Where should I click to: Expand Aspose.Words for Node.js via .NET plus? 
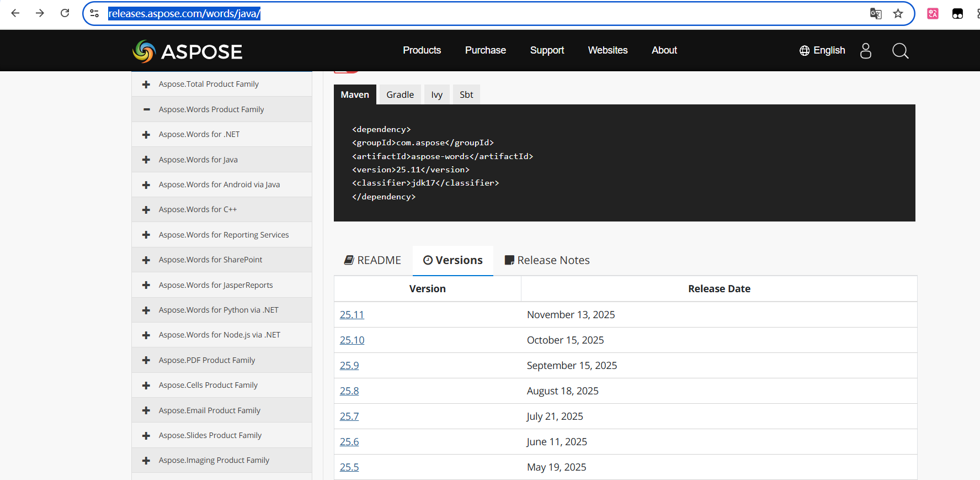pos(146,335)
